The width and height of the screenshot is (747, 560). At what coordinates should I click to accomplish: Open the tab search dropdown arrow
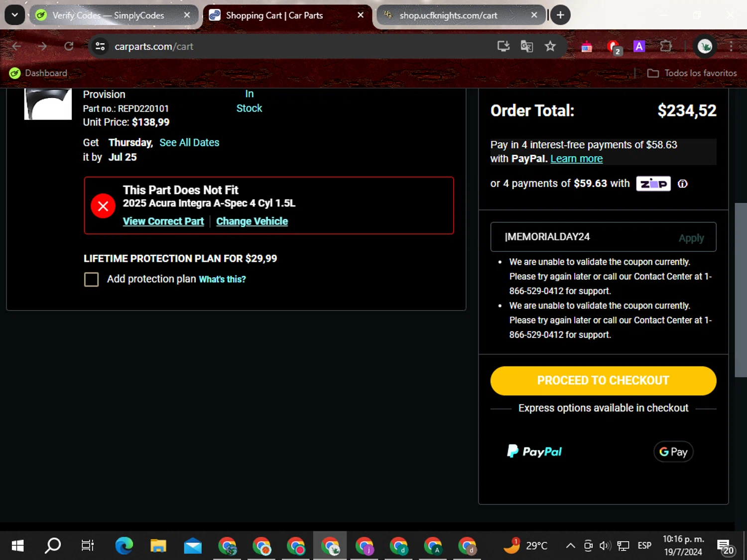(x=15, y=15)
